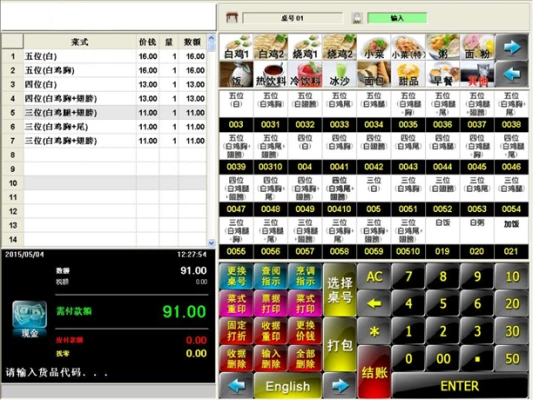Click 全部删除 to delete all items

305,359
